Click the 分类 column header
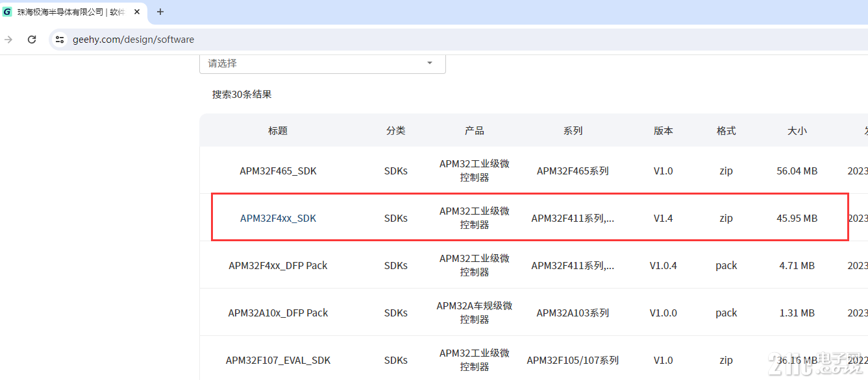The width and height of the screenshot is (868, 380). coord(396,131)
